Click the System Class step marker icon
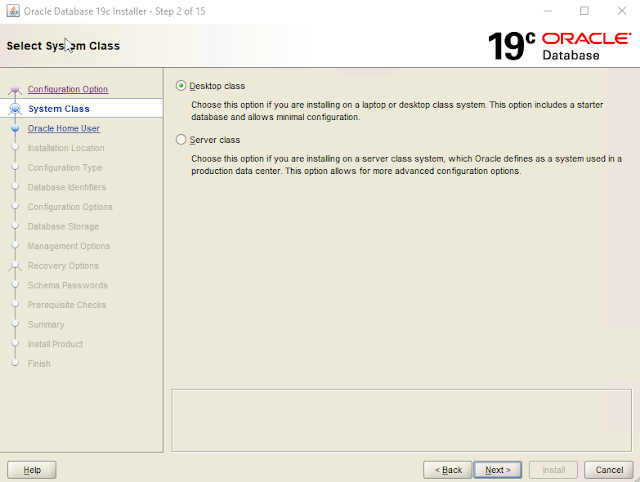640x482 pixels. coord(15,109)
